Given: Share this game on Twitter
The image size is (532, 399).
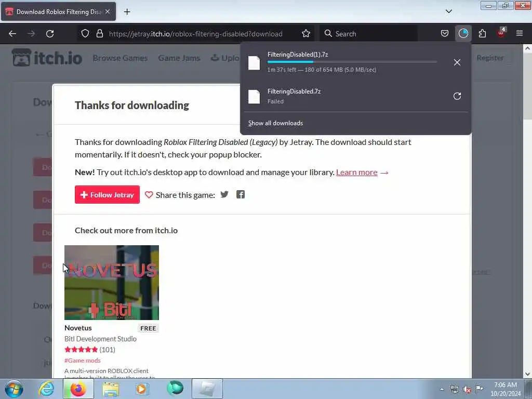Looking at the screenshot, I should click(x=224, y=194).
